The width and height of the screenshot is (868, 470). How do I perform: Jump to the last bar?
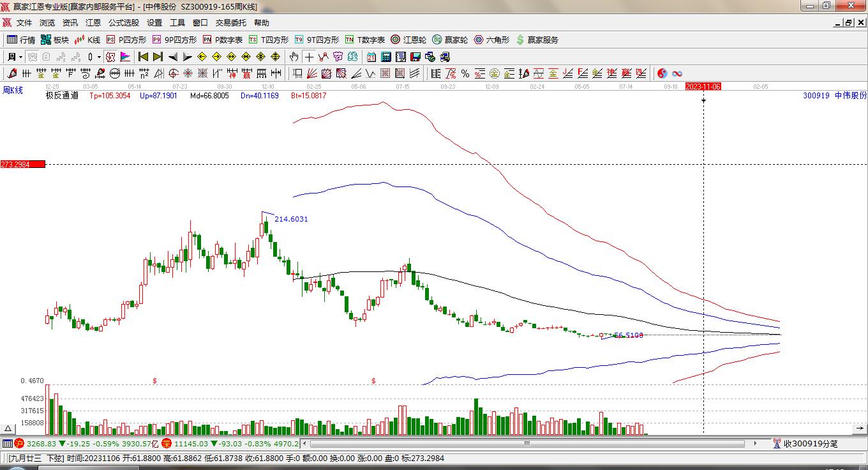[x=158, y=57]
